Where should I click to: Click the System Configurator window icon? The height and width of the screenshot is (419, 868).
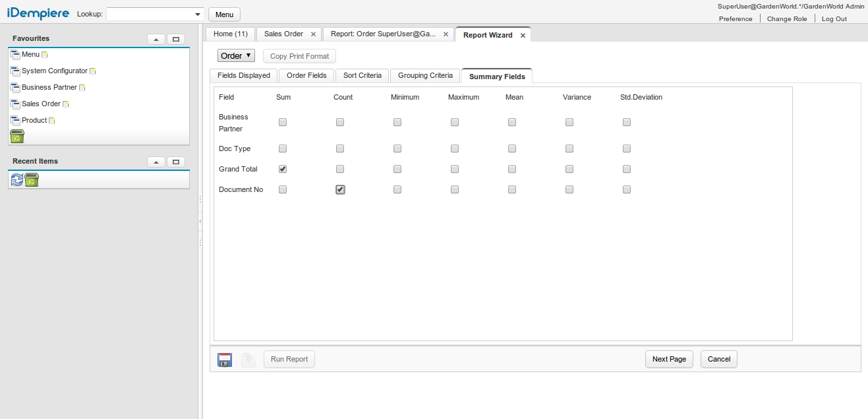click(15, 71)
